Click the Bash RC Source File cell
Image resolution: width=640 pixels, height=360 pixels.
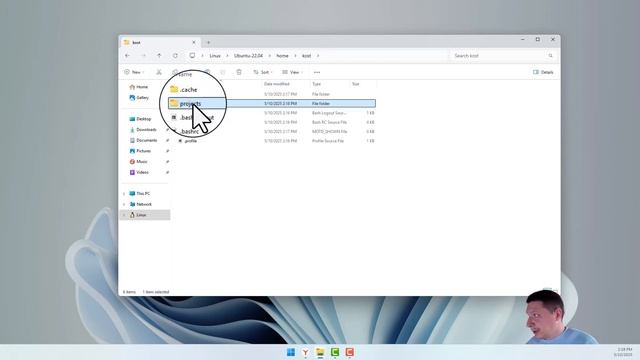pos(329,122)
